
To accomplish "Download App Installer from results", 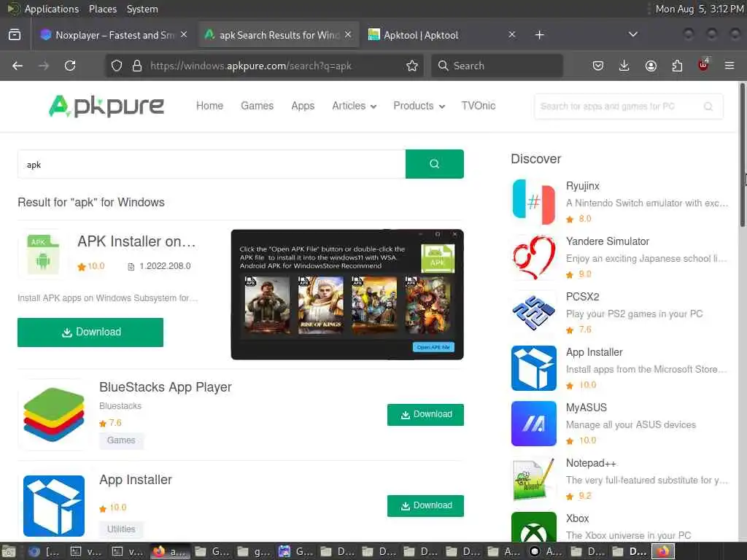I will (x=425, y=506).
